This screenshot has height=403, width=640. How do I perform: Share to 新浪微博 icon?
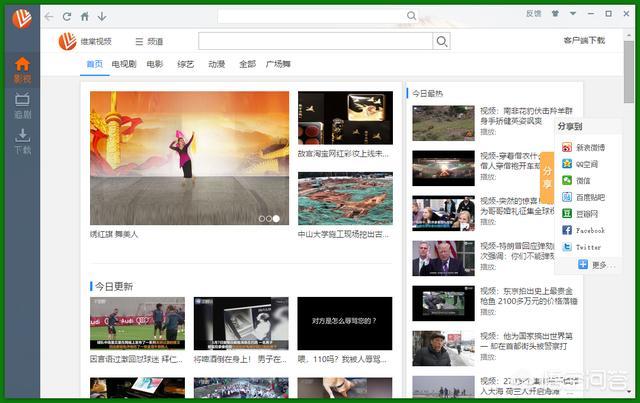[x=567, y=147]
